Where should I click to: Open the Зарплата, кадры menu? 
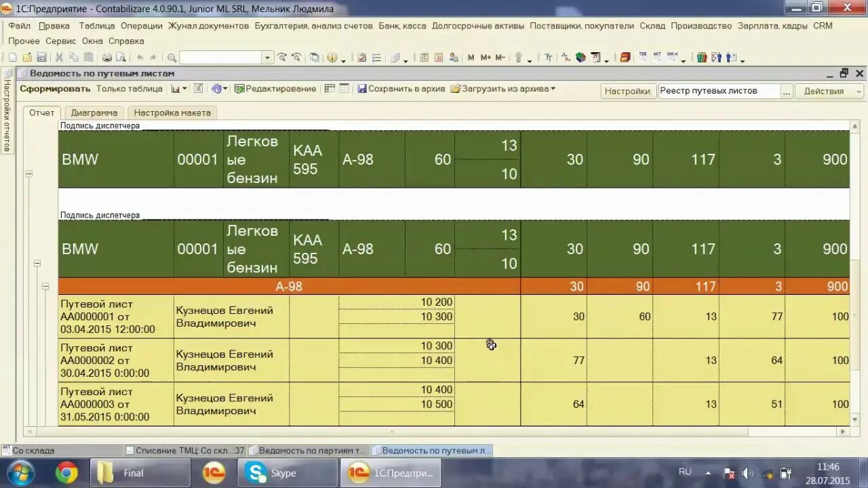[772, 26]
